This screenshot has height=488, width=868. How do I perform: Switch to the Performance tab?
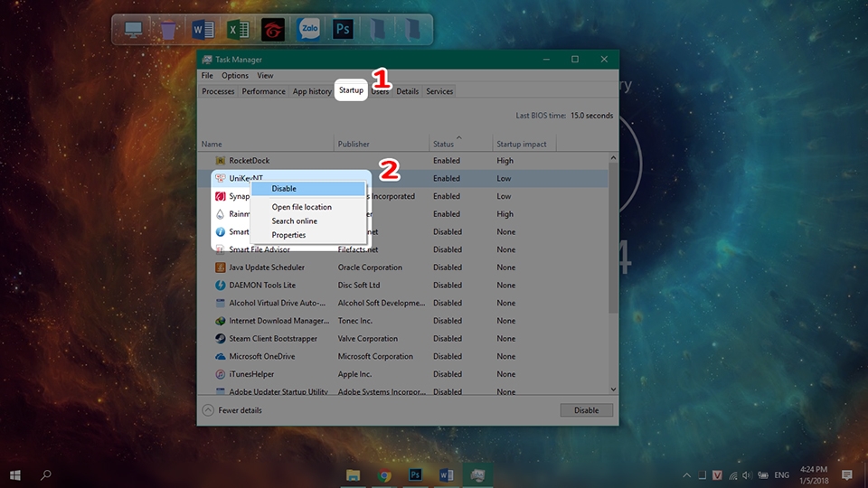click(x=263, y=91)
